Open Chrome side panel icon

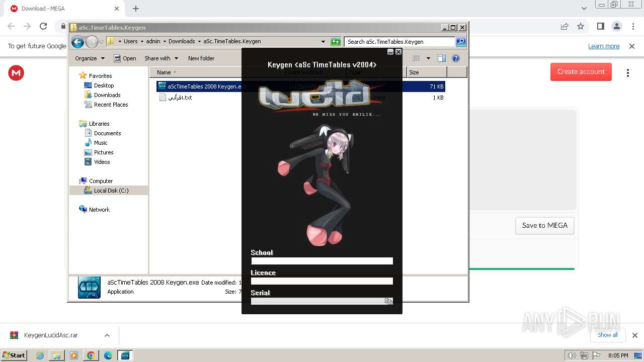click(600, 26)
